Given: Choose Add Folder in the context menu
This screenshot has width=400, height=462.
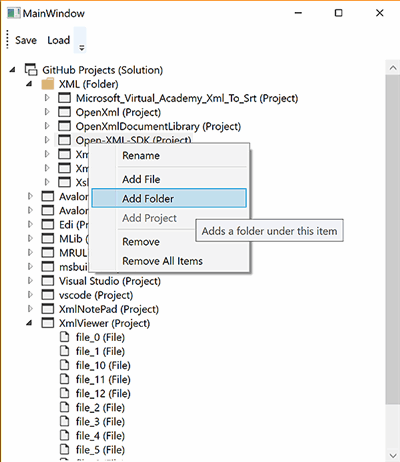Looking at the screenshot, I should pos(169,198).
